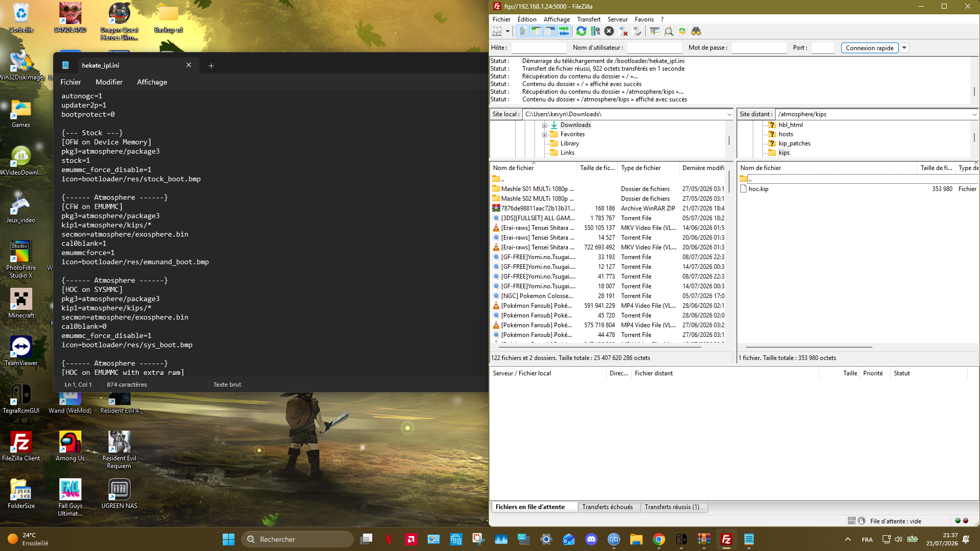
Task: Expand the Favorites folder in local tree
Action: pyautogui.click(x=544, y=135)
